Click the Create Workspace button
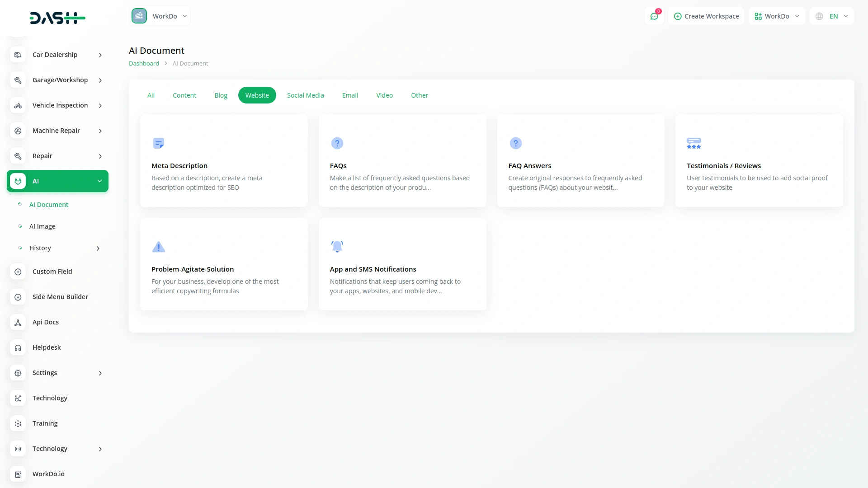This screenshot has height=488, width=868. [x=706, y=16]
